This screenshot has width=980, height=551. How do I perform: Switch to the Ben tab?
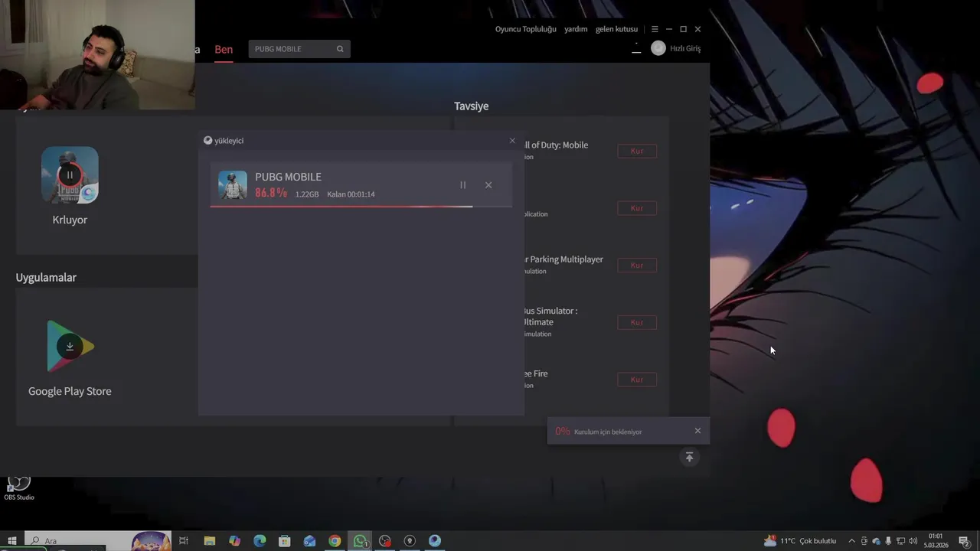tap(224, 49)
